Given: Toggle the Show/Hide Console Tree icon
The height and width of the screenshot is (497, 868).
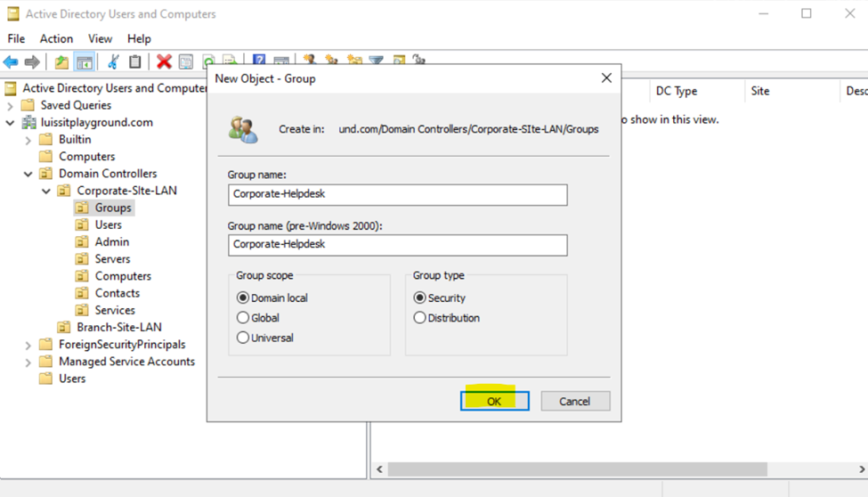Looking at the screenshot, I should coord(85,61).
